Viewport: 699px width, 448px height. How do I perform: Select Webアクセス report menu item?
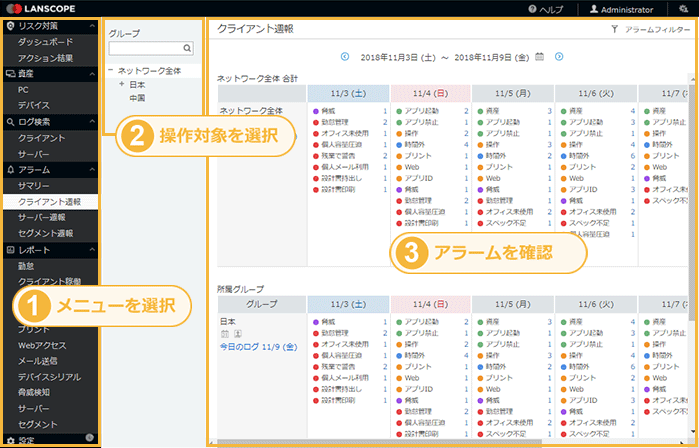(x=42, y=345)
